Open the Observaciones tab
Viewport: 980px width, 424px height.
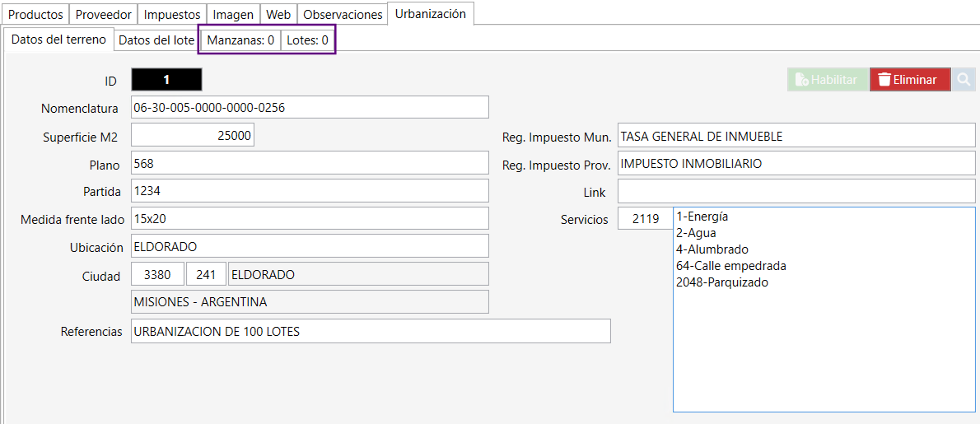pyautogui.click(x=343, y=15)
